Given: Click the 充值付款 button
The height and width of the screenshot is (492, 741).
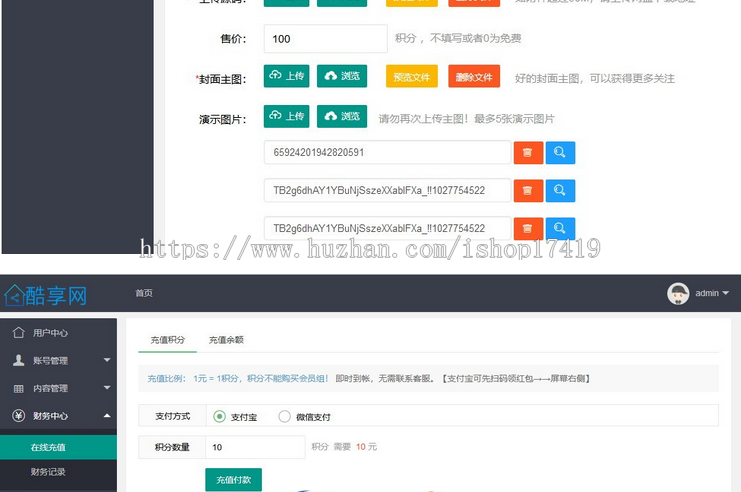Looking at the screenshot, I should coord(233,480).
